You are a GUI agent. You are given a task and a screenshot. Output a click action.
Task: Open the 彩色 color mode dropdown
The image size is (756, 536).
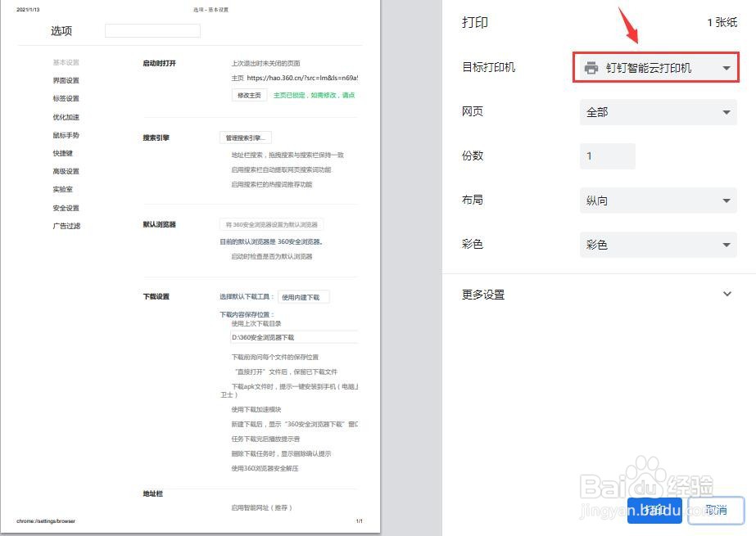pyautogui.click(x=659, y=245)
